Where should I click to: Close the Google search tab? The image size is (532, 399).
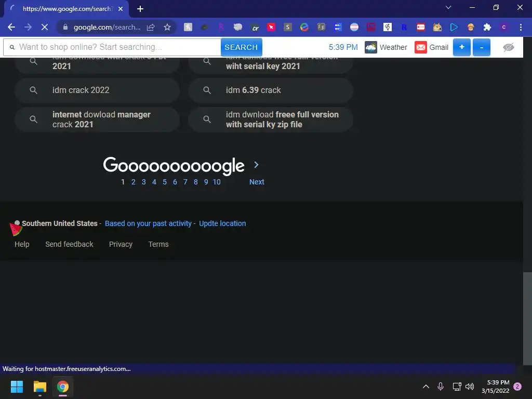click(x=121, y=9)
